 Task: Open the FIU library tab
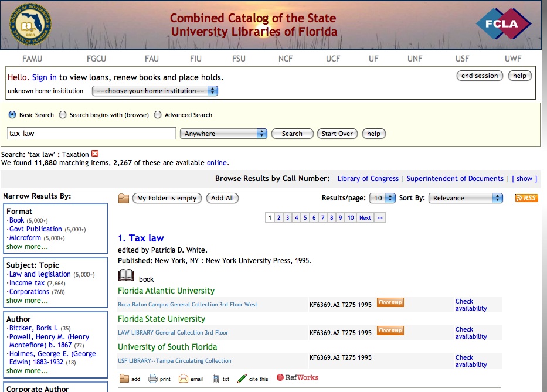coord(196,59)
